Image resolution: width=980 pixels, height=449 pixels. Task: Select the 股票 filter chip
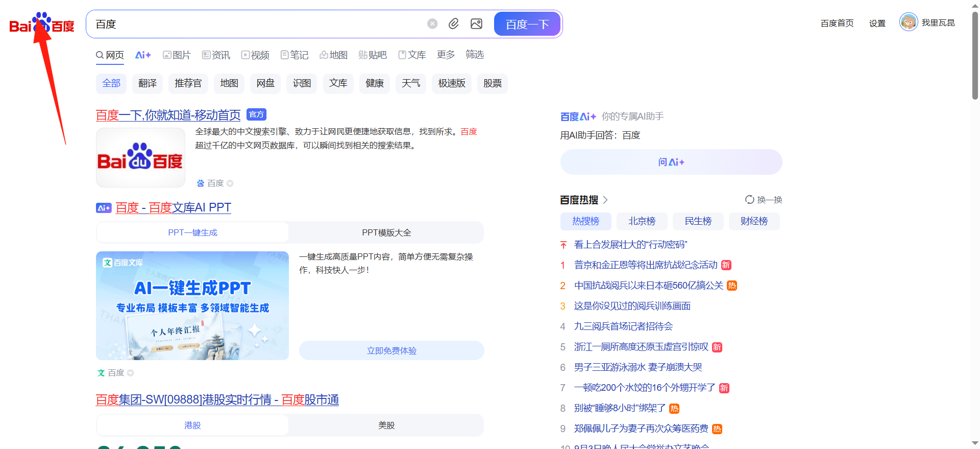(492, 83)
